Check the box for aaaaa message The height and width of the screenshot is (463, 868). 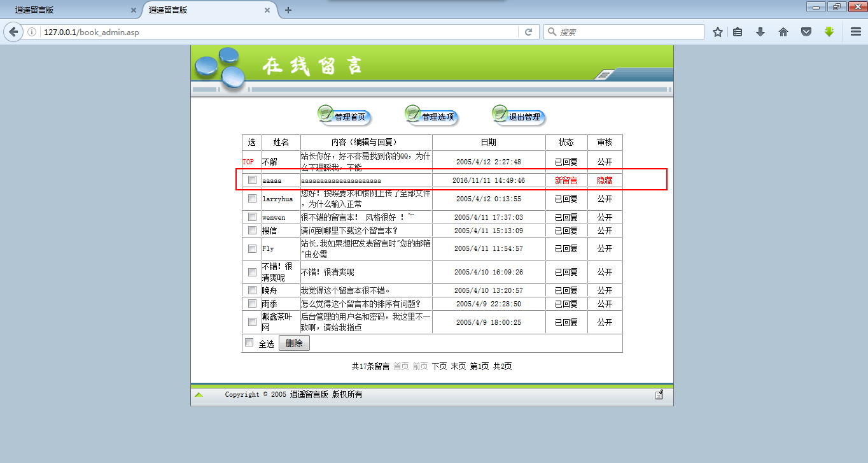click(252, 180)
